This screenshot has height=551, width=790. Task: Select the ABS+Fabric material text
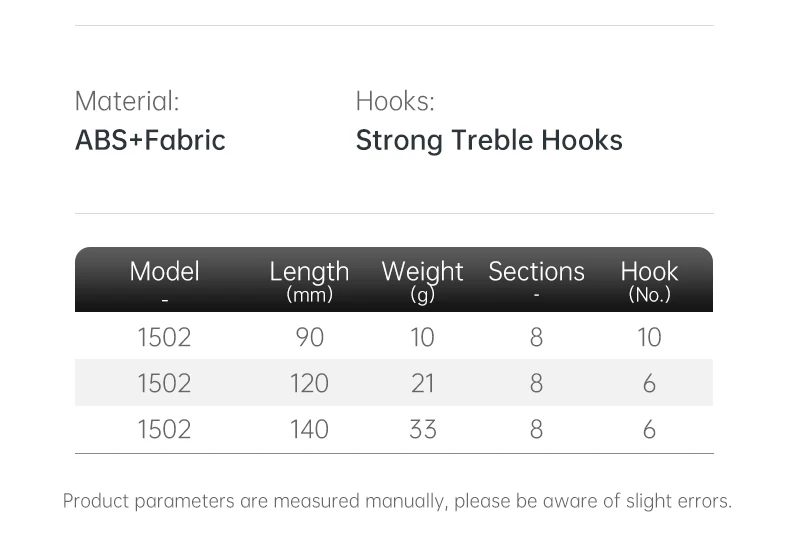click(x=150, y=140)
